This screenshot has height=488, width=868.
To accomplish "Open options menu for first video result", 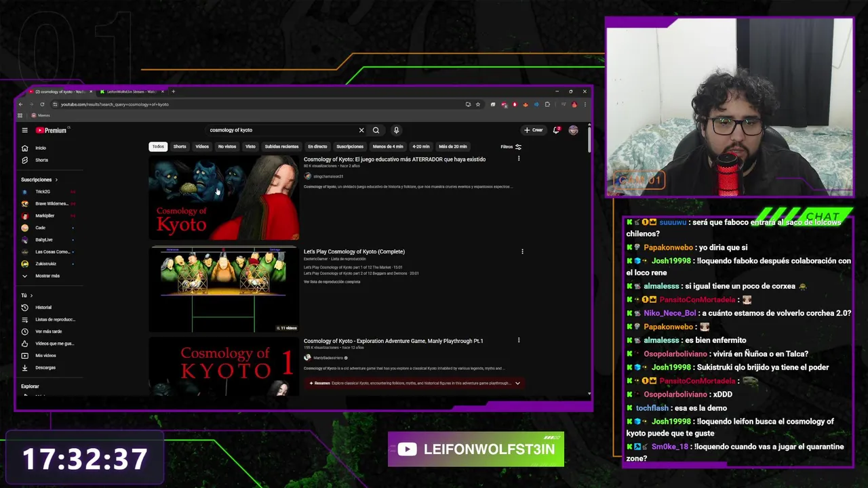I will click(x=519, y=159).
